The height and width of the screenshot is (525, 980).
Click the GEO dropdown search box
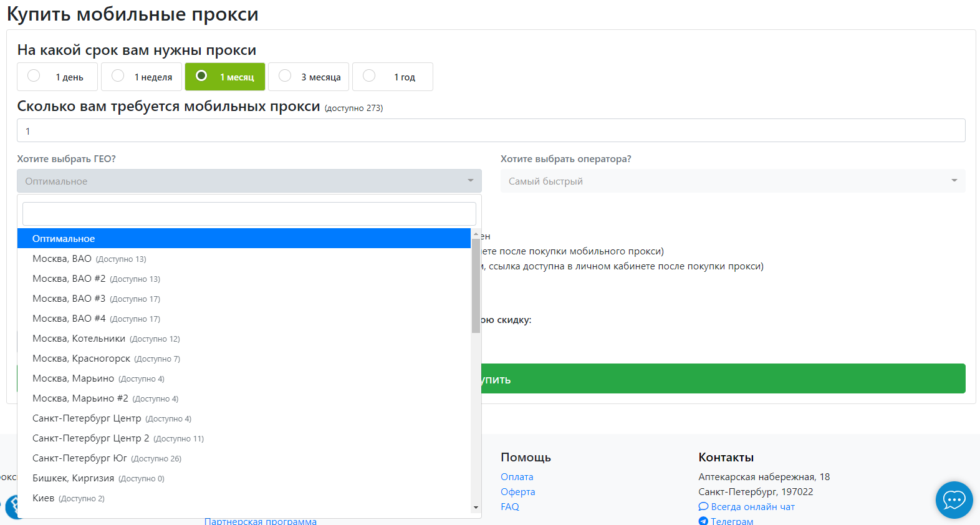tap(249, 214)
